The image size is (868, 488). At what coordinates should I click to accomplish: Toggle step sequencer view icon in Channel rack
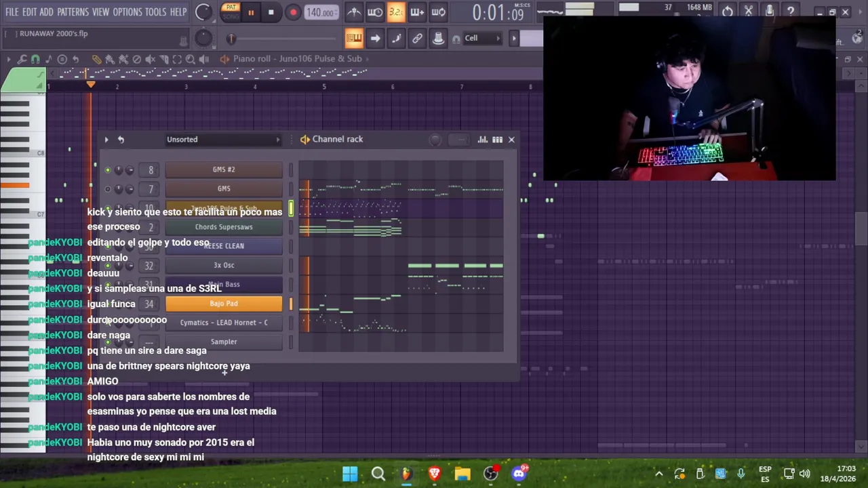click(x=497, y=140)
